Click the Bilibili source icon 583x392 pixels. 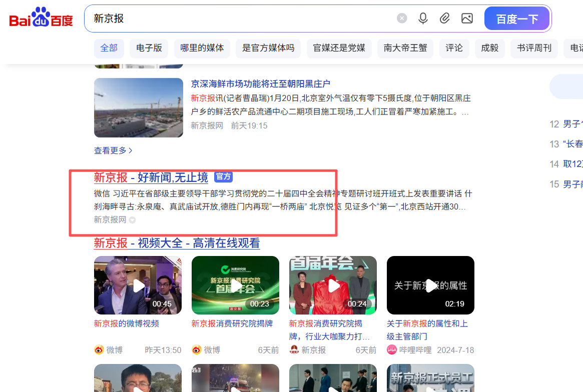tap(392, 349)
